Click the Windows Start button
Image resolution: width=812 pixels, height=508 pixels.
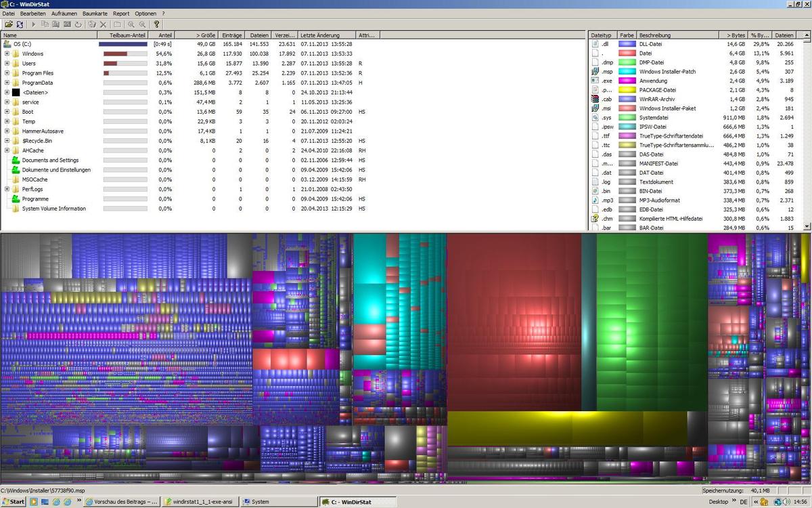tap(14, 502)
